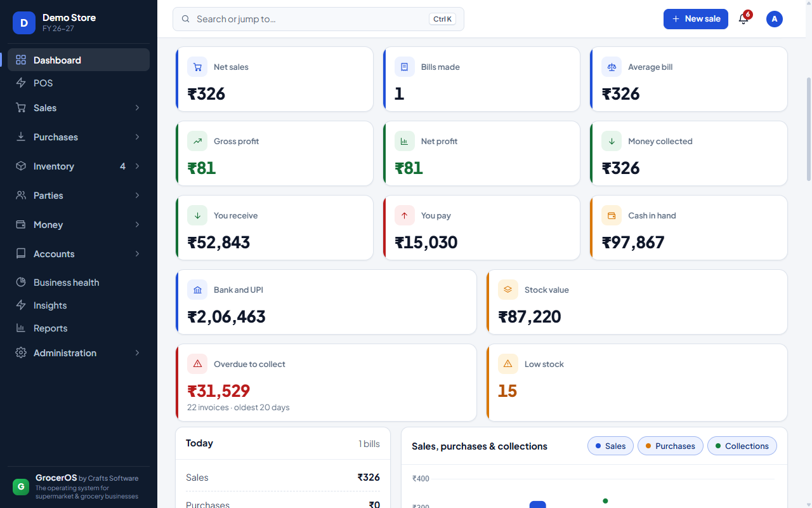Open the Dashboard sidebar item

[x=79, y=60]
